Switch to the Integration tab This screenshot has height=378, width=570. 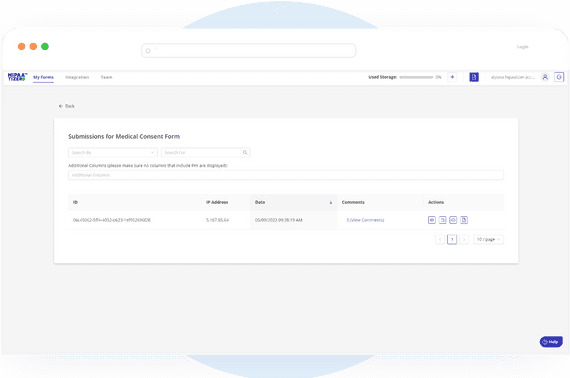[x=77, y=77]
